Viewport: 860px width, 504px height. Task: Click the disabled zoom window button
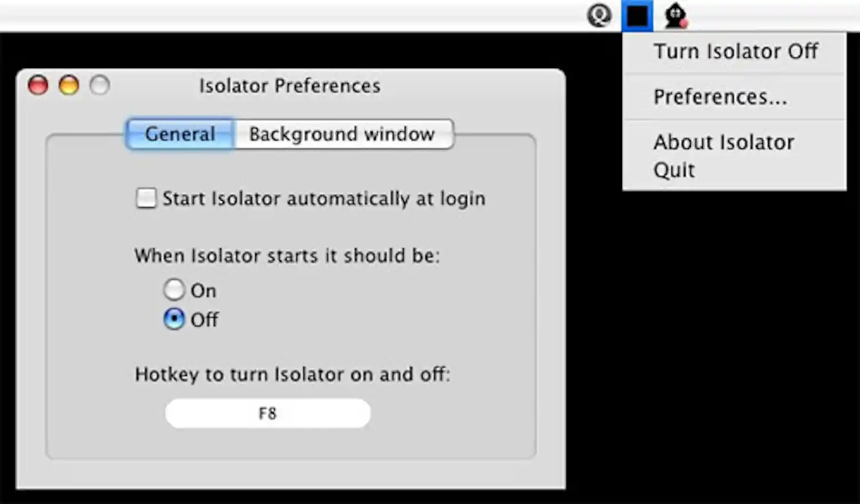point(99,85)
